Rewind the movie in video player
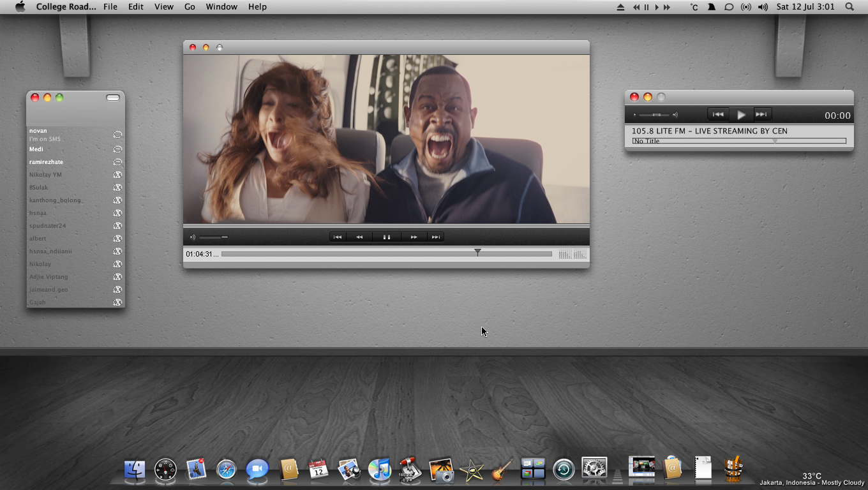This screenshot has width=868, height=490. point(359,237)
